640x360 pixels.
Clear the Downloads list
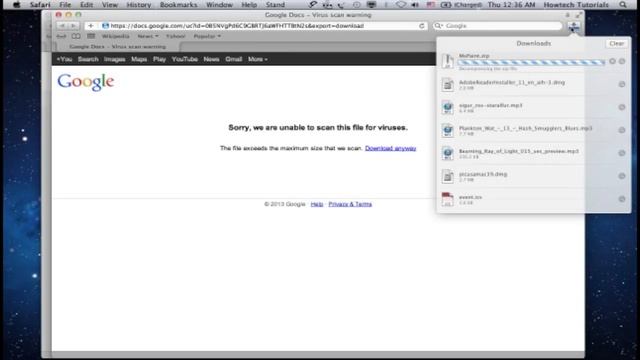pos(616,43)
